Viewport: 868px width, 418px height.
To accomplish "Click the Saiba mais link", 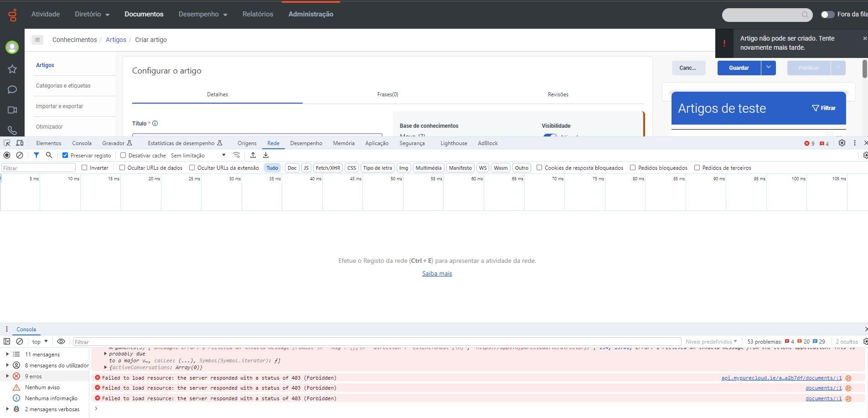I will pyautogui.click(x=437, y=273).
